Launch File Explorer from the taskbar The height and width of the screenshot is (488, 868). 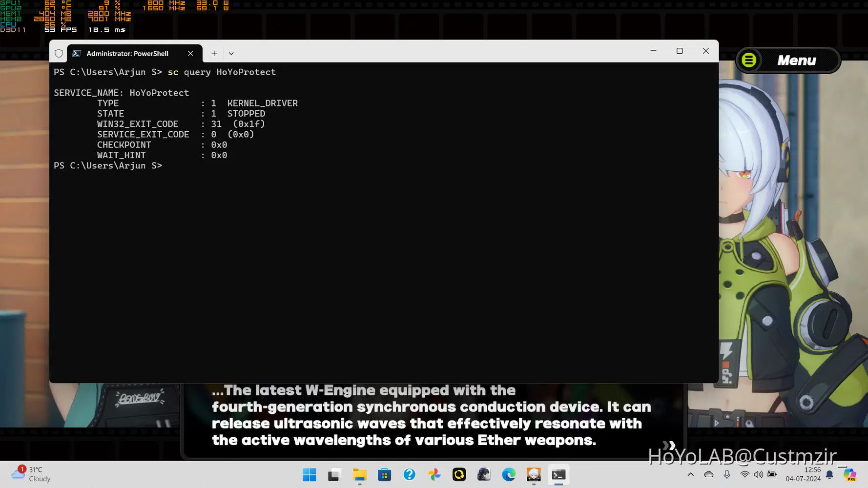[x=360, y=475]
